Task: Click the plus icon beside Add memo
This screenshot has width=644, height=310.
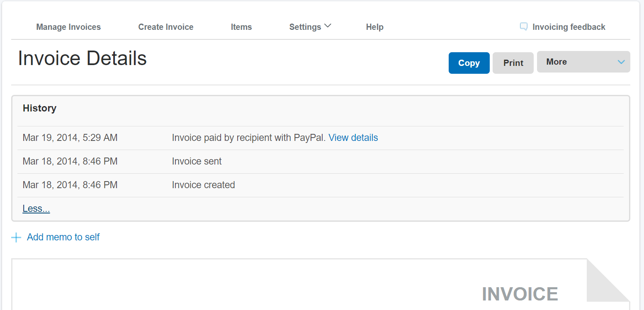Action: click(x=16, y=237)
